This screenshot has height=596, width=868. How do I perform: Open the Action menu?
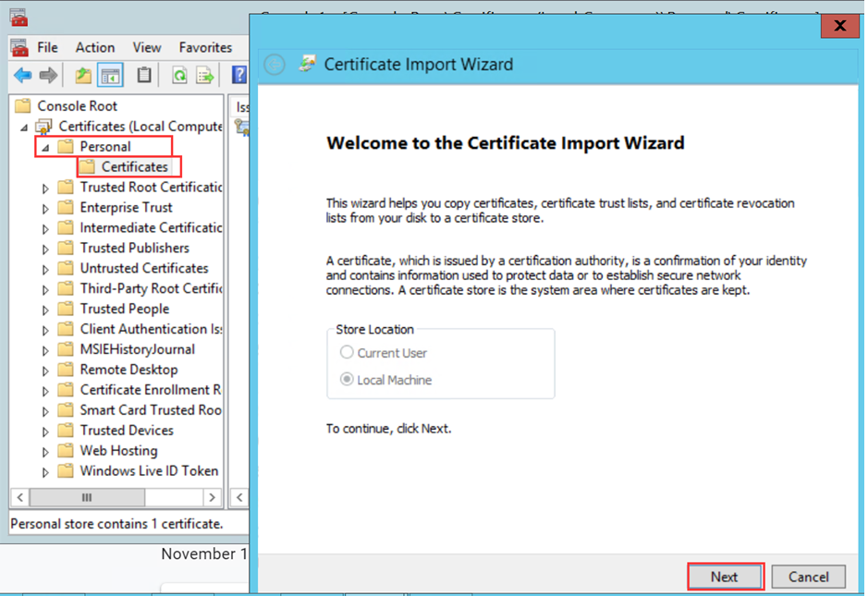click(95, 48)
